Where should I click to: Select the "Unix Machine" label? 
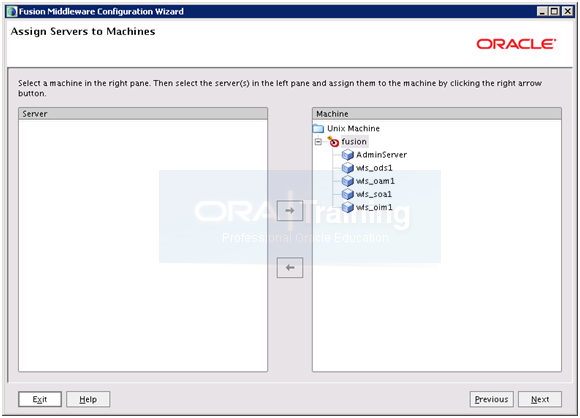point(353,129)
